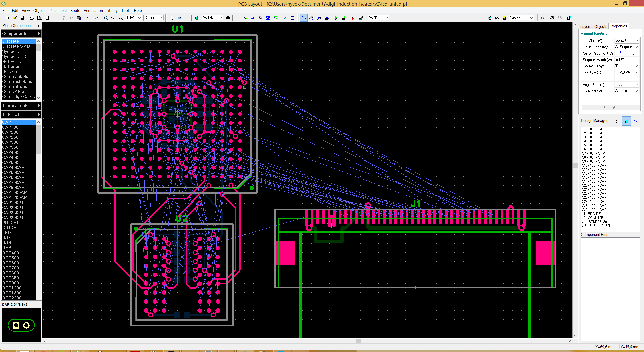Open Print Preview icon
This screenshot has width=644, height=352.
[x=39, y=18]
